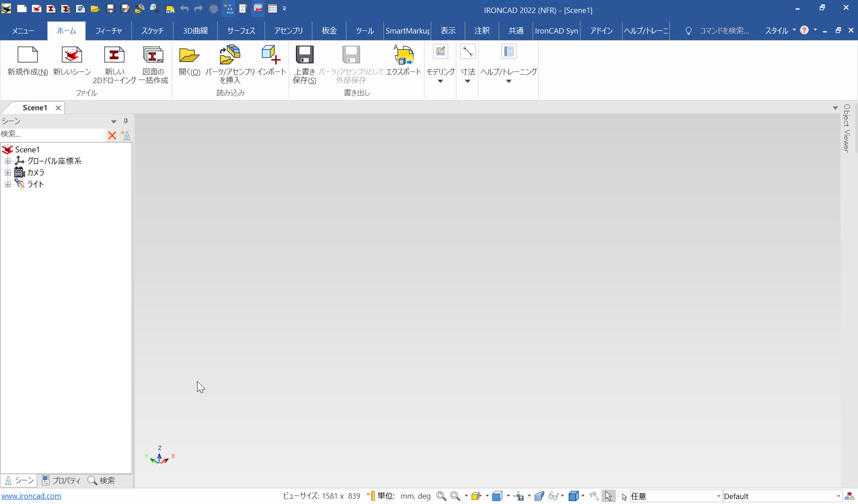Open the Default configuration combo box
Image resolution: width=858 pixels, height=504 pixels.
pyautogui.click(x=782, y=496)
